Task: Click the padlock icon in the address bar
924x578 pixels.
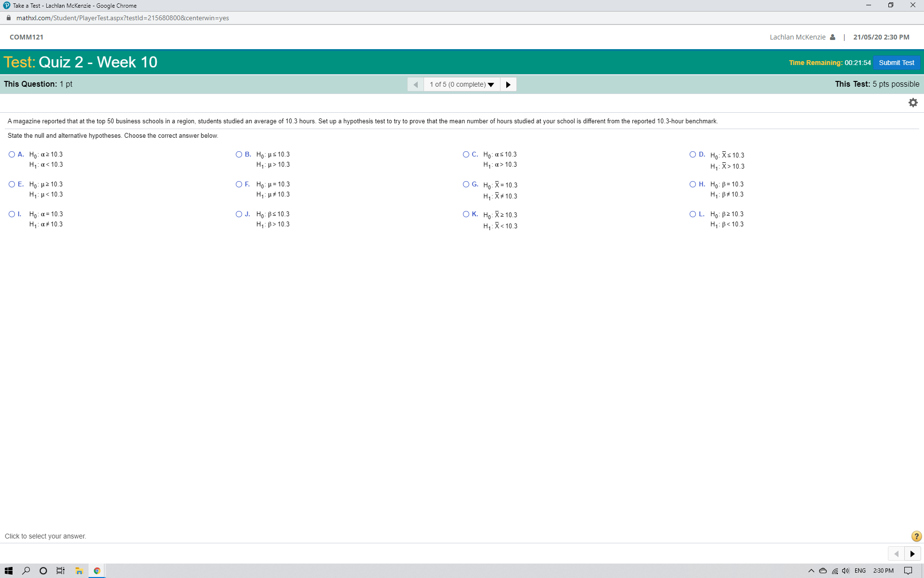Action: tap(8, 18)
